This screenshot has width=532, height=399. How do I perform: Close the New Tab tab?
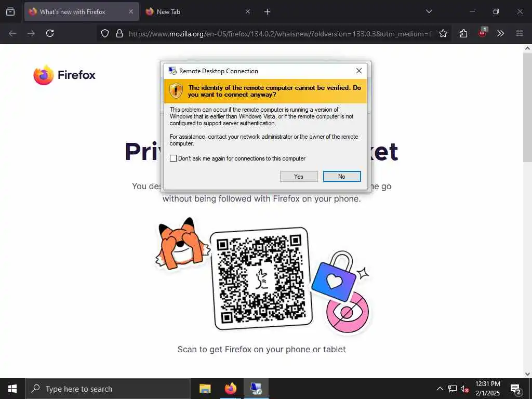tap(248, 11)
